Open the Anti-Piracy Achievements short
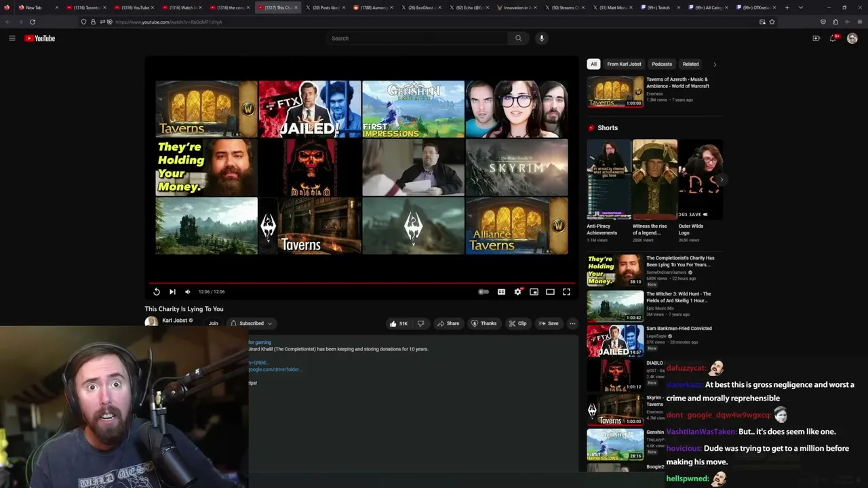This screenshot has width=868, height=488. 608,179
